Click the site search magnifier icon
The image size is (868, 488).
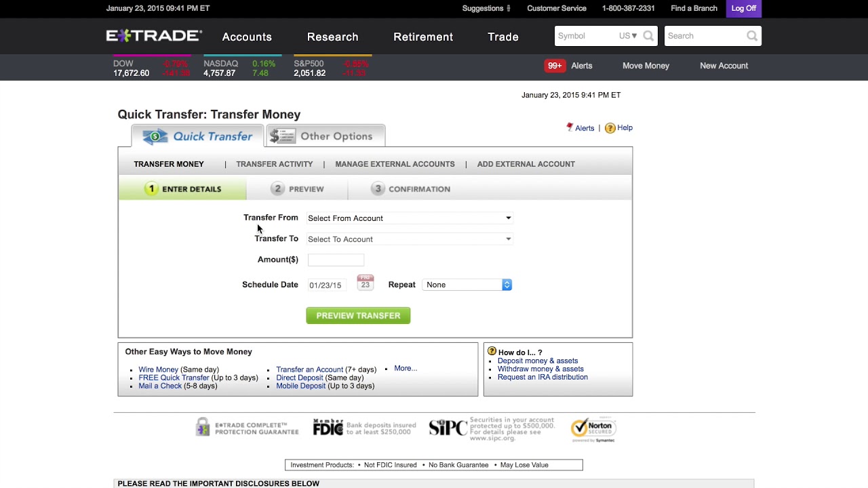[x=752, y=36]
